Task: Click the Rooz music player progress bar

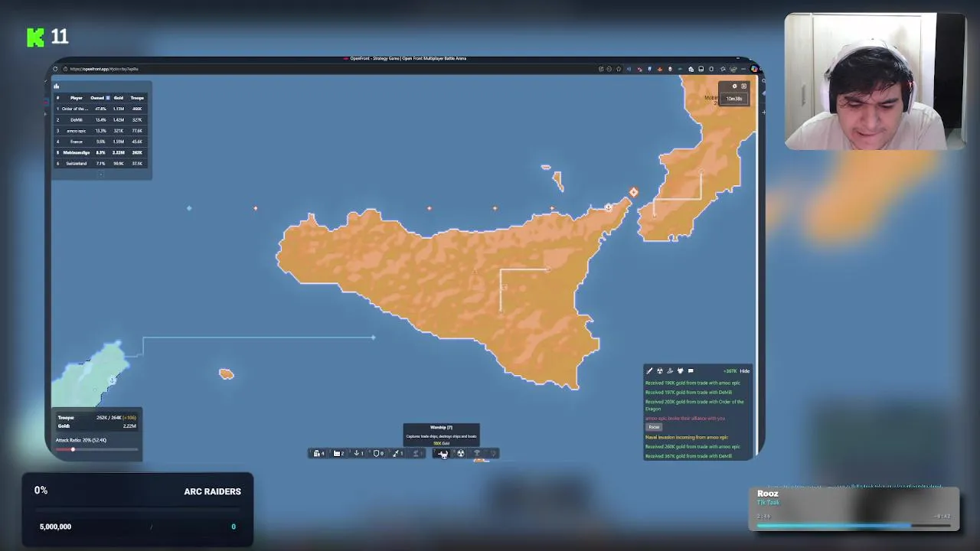Action: [854, 526]
